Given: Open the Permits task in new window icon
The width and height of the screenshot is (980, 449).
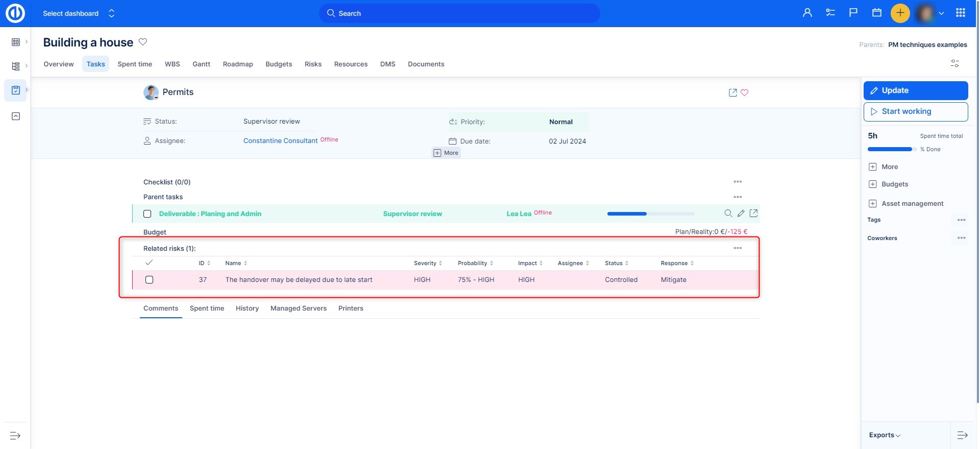Looking at the screenshot, I should [x=732, y=92].
